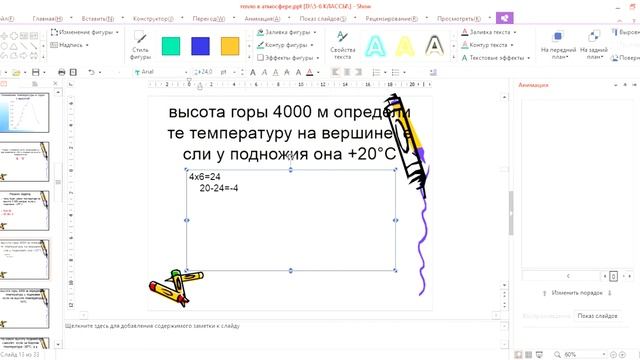Image resolution: width=640 pixels, height=360 pixels.
Task: Start slideshow from status bar icon
Action: [539, 355]
